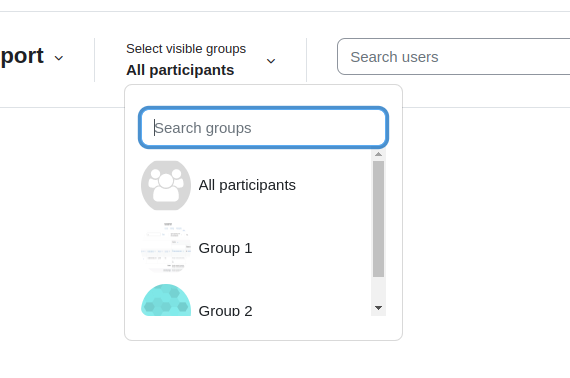Viewport: 570px width, 378px height.
Task: Click the groups list scrollbar thumb
Action: click(378, 219)
